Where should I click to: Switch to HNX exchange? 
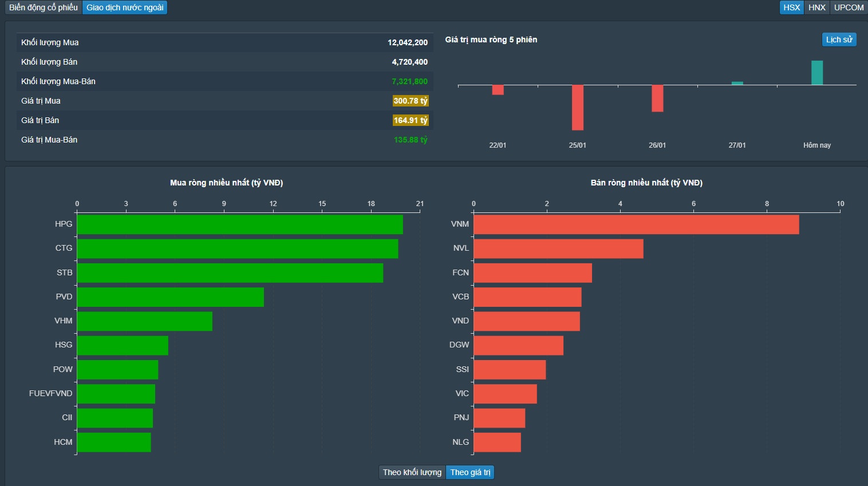click(x=816, y=7)
